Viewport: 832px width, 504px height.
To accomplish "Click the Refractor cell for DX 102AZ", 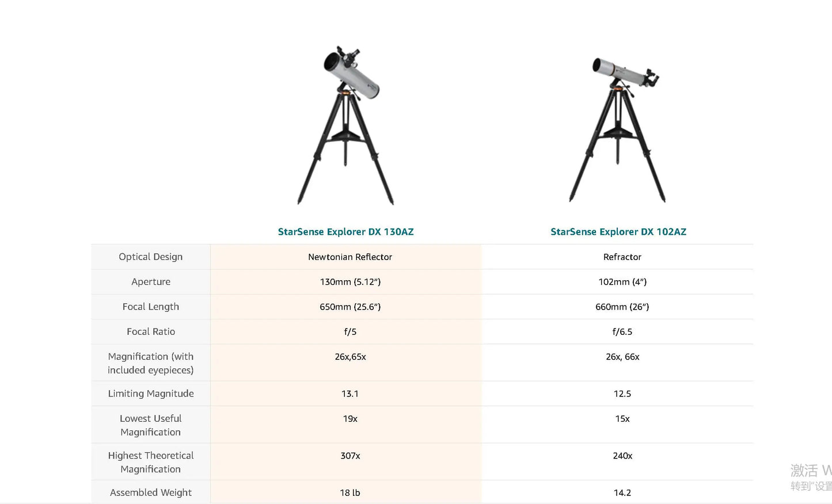I will tap(622, 257).
